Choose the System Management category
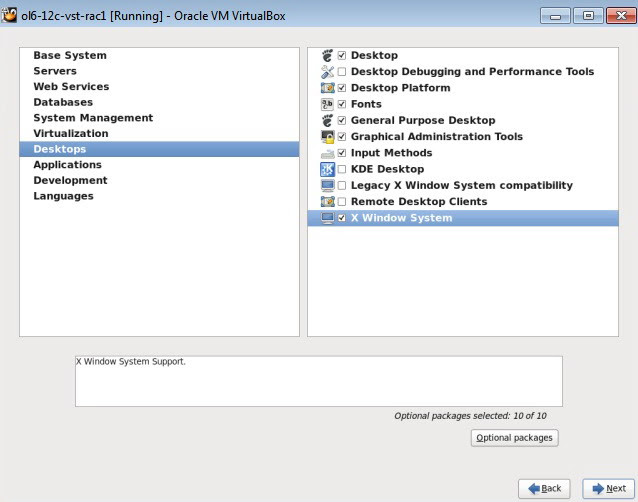 point(159,118)
